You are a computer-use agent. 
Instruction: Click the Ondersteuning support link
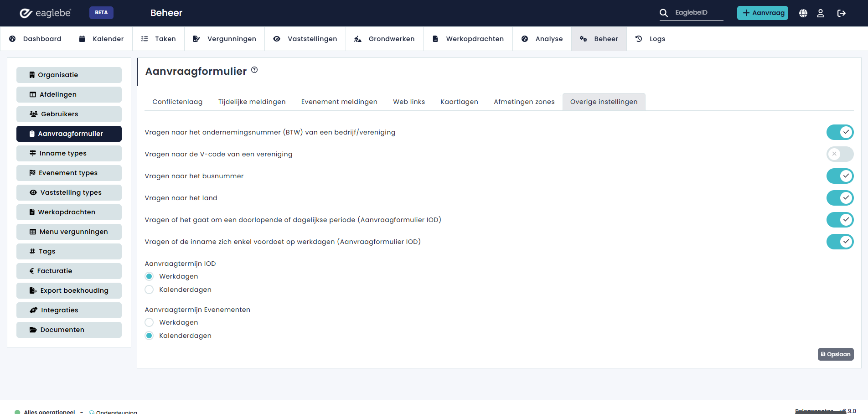pyautogui.click(x=113, y=412)
